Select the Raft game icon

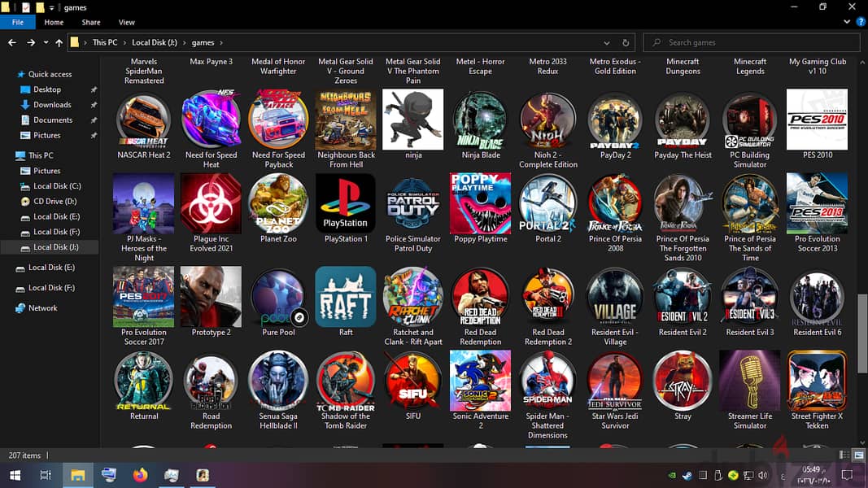tap(346, 297)
